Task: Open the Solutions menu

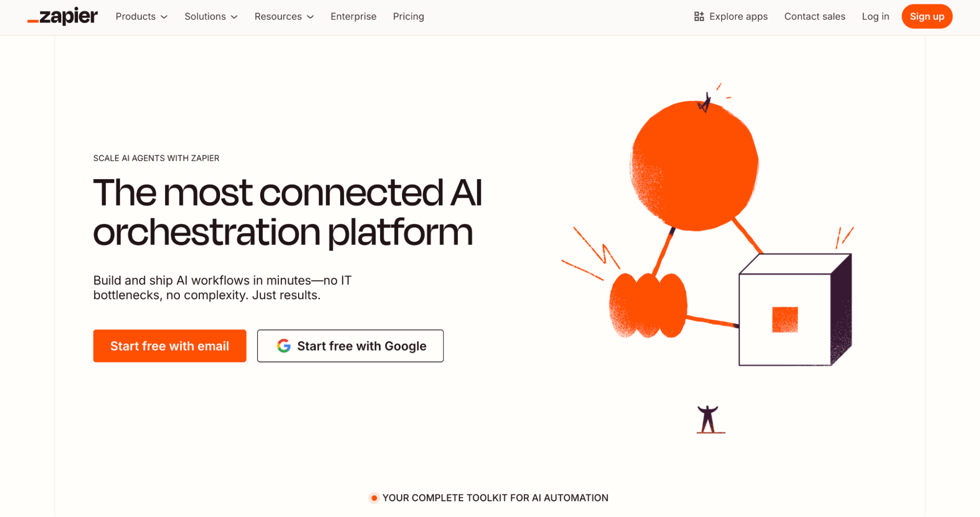Action: click(211, 16)
